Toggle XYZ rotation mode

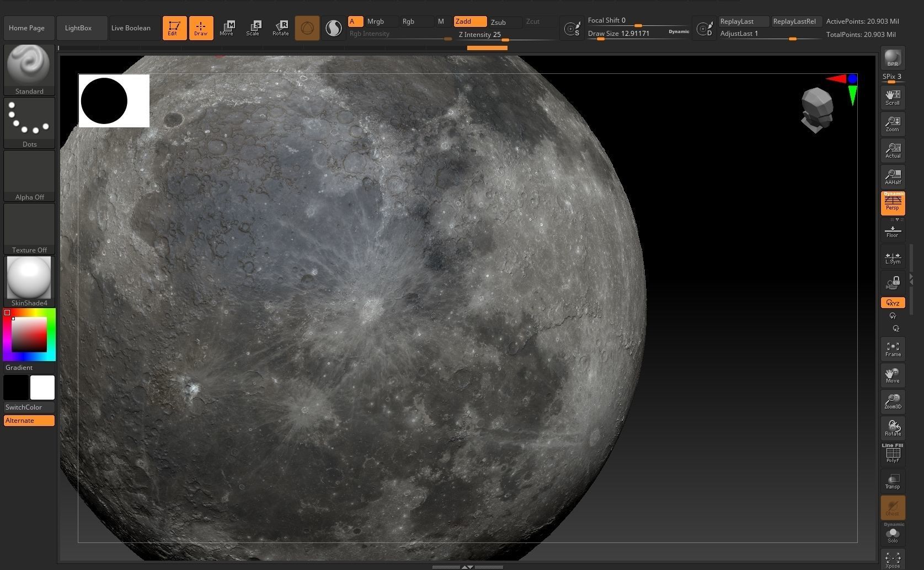point(893,303)
